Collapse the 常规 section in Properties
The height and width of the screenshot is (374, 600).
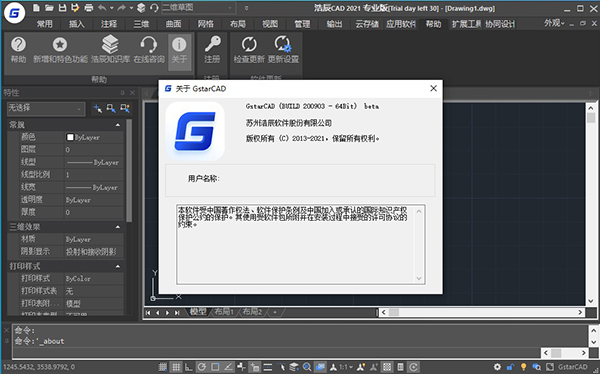pyautogui.click(x=117, y=125)
